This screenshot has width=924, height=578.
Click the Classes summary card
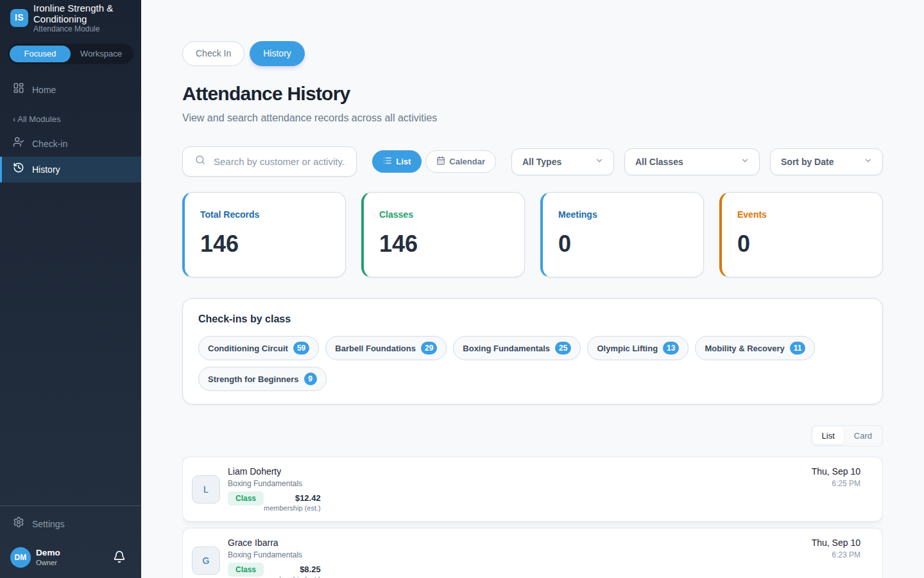(443, 235)
